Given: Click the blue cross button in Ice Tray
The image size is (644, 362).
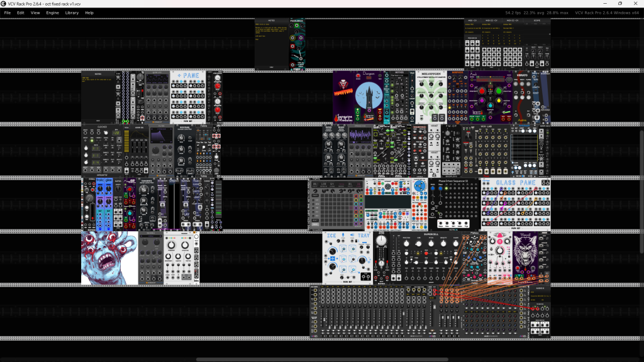Looking at the screenshot, I should pyautogui.click(x=332, y=258).
